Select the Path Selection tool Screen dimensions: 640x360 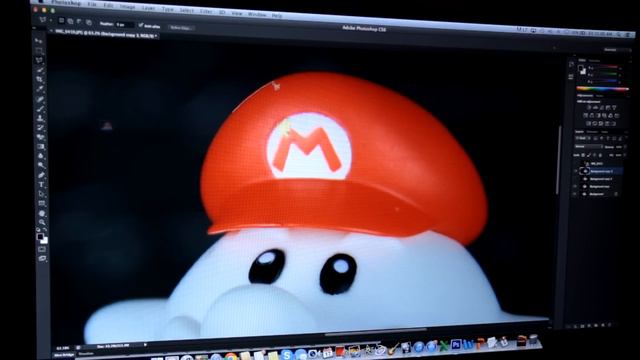42,194
